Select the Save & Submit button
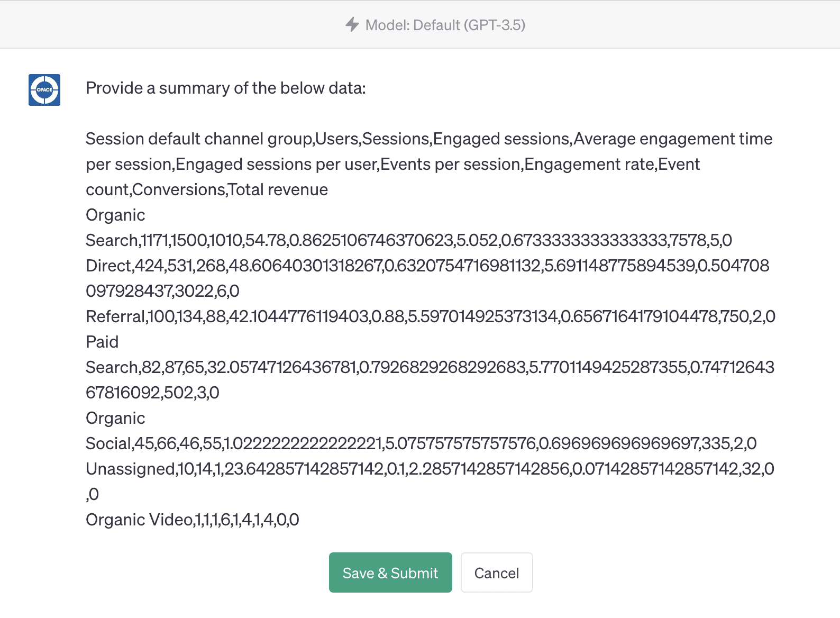840x618 pixels. pos(390,572)
